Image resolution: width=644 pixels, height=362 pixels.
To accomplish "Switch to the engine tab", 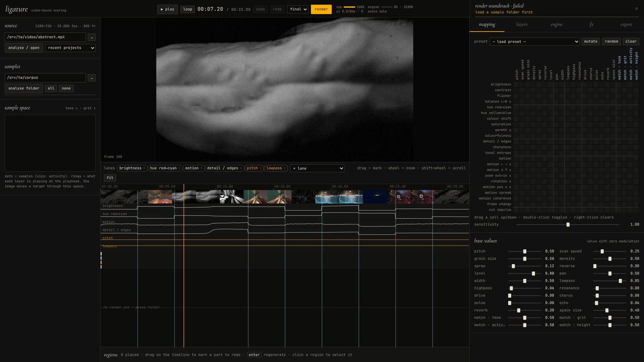I will click(x=557, y=25).
